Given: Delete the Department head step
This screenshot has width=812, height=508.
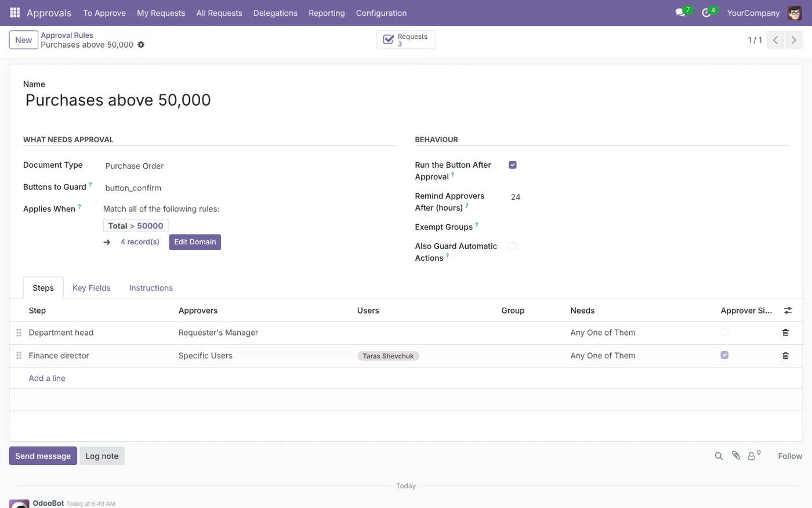Looking at the screenshot, I should point(785,333).
